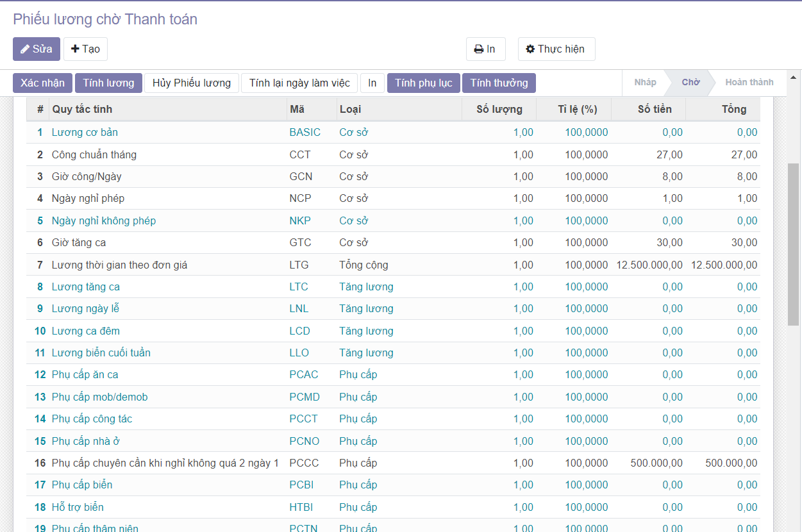Click the Tính thưởng button
This screenshot has height=532, width=802.
499,83
